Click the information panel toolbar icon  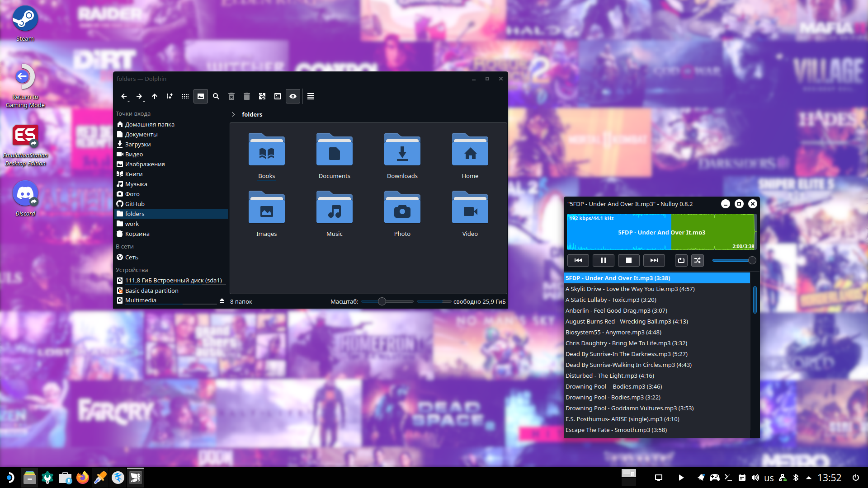278,96
